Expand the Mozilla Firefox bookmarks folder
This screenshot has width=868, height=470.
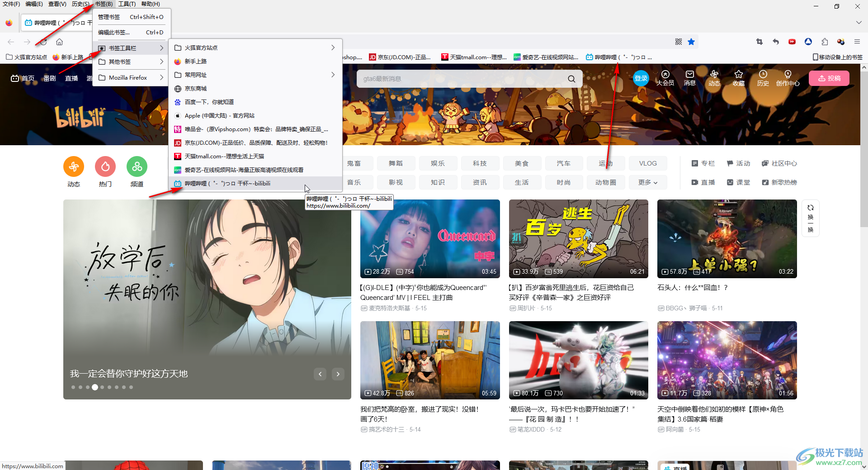pos(131,77)
